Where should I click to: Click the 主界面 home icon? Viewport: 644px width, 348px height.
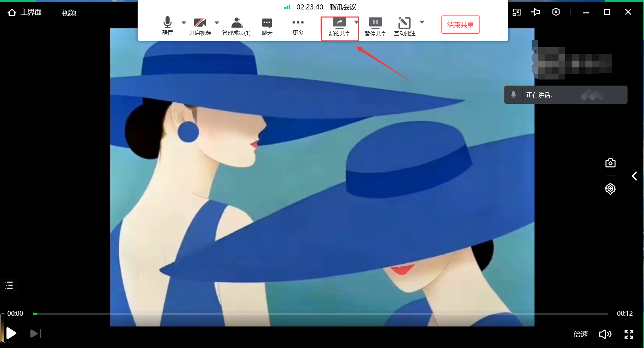coord(12,12)
